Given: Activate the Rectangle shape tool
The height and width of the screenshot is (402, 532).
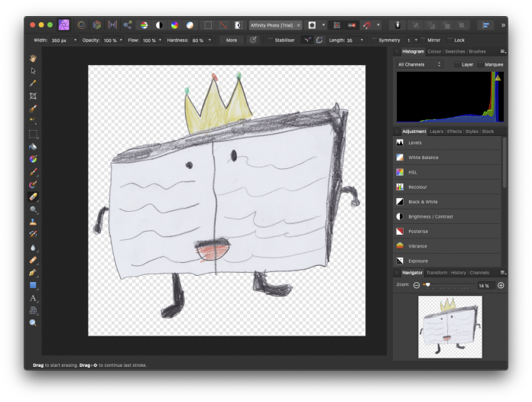Looking at the screenshot, I should click(x=33, y=285).
